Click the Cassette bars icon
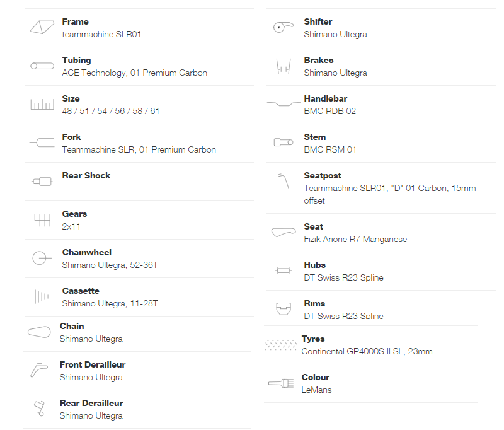504x430 pixels. coord(42,296)
